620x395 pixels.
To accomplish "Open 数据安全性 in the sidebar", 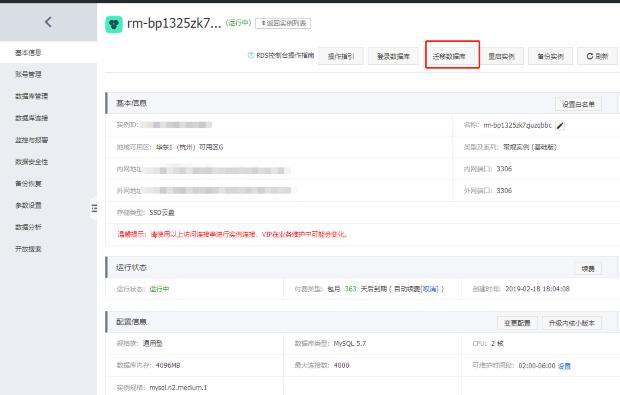I will point(31,162).
